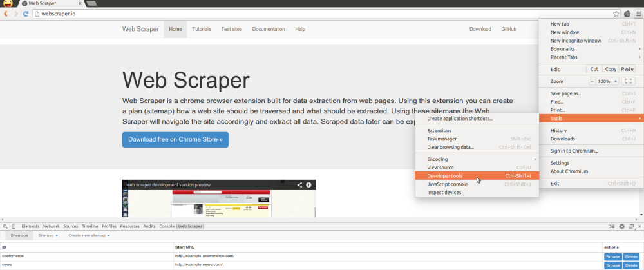Click the browser forward arrow
Image resolution: width=644 pixels, height=270 pixels.
[x=15, y=14]
